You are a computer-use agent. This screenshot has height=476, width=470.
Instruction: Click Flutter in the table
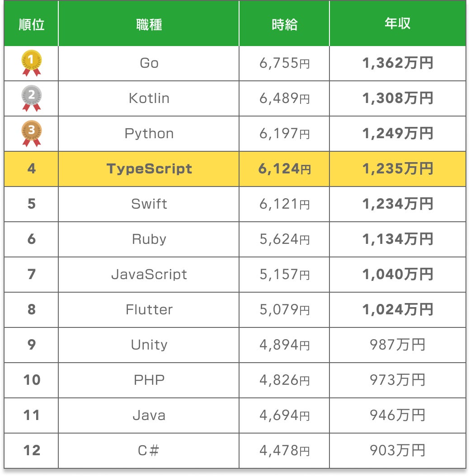click(x=149, y=310)
